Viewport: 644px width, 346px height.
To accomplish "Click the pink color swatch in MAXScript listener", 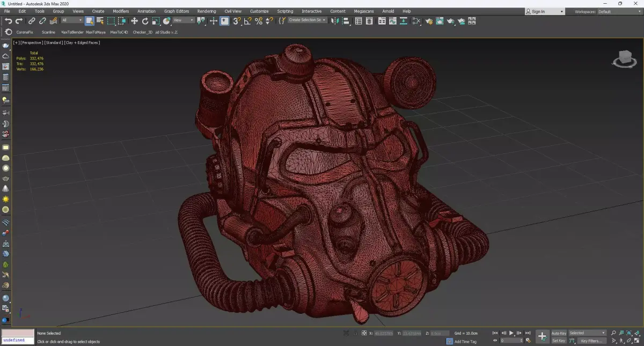I will coord(18,333).
